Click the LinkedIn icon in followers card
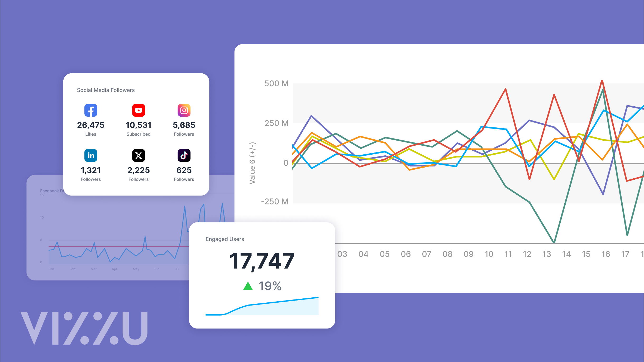The height and width of the screenshot is (362, 644). [x=91, y=155]
